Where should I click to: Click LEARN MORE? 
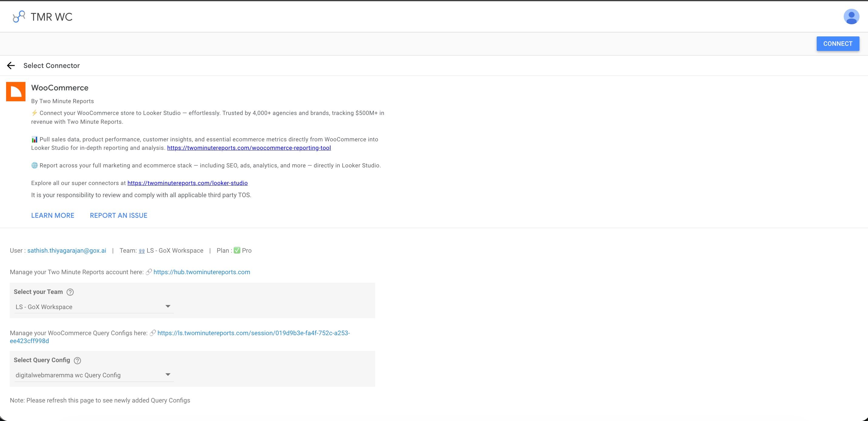coord(53,215)
